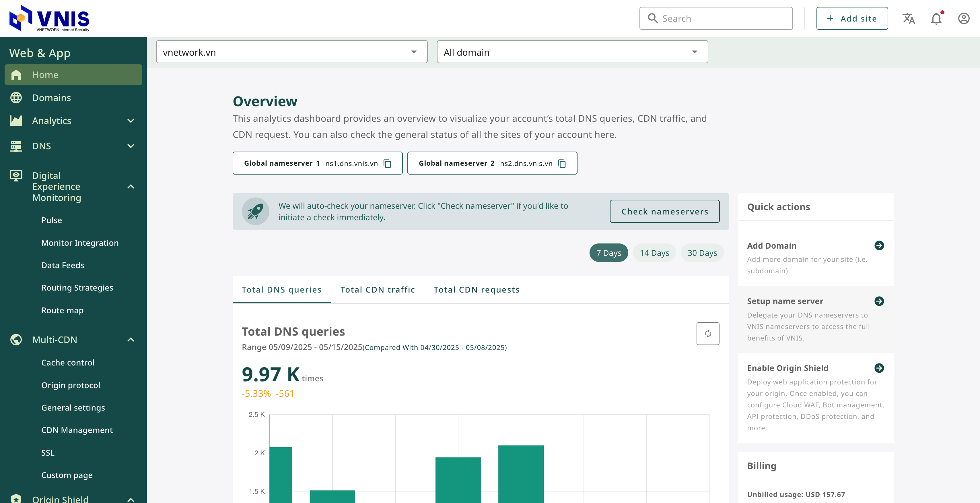Click the search magnifier icon
Image resolution: width=980 pixels, height=503 pixels.
(653, 18)
